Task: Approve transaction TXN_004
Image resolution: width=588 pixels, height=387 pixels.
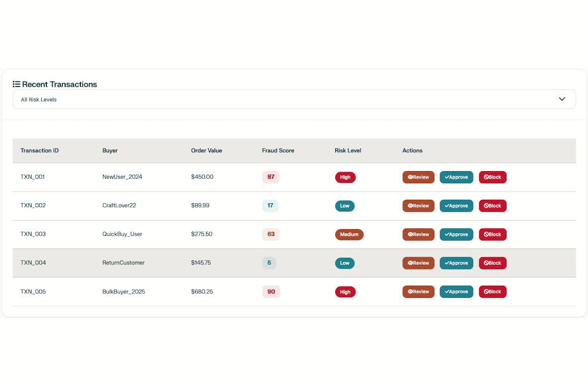Action: tap(456, 263)
